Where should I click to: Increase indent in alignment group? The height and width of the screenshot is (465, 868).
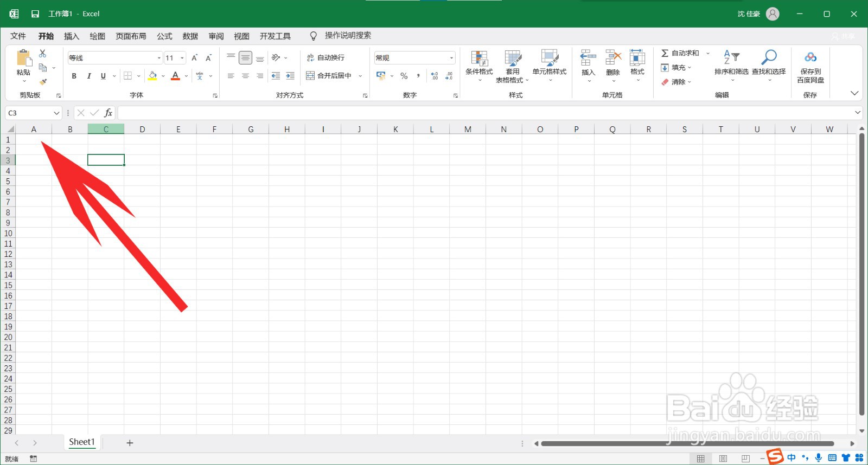(290, 76)
